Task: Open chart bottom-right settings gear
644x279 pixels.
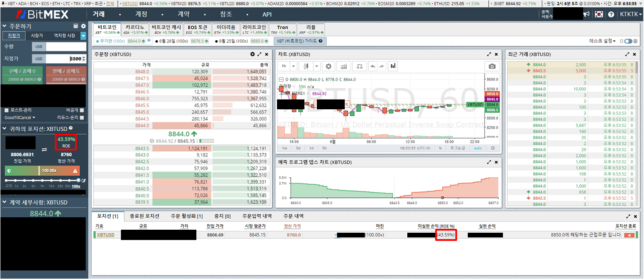Action: tap(493, 148)
